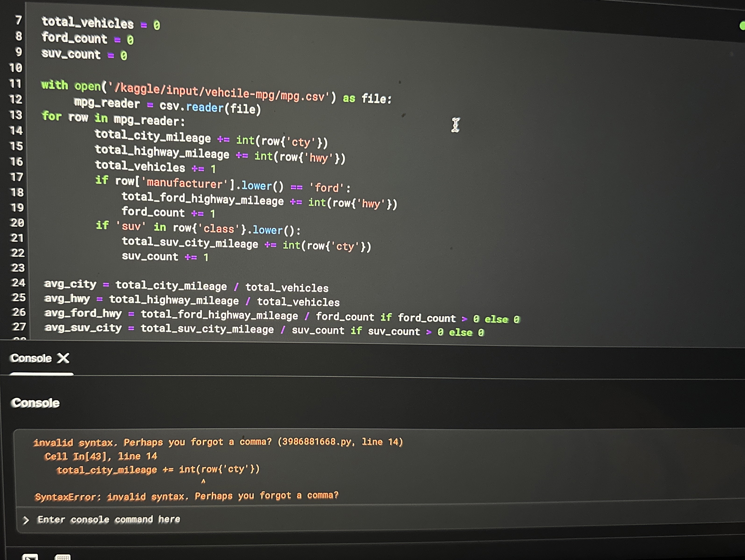Click the keyboard shortcuts icon at bottom
The width and height of the screenshot is (745, 560).
pyautogui.click(x=63, y=557)
